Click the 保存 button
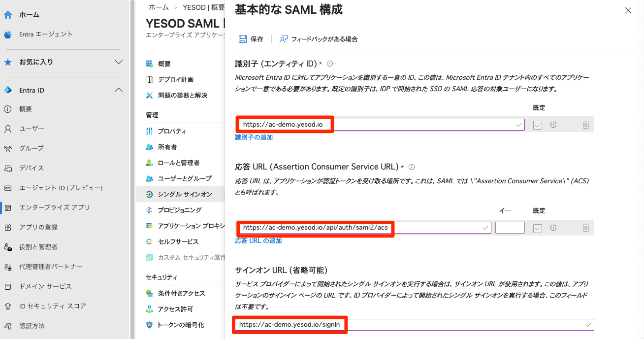This screenshot has width=644, height=339. tap(251, 39)
